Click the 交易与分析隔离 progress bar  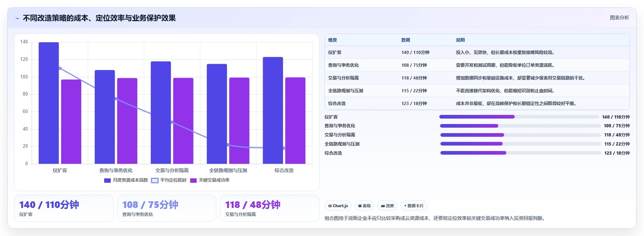(521, 135)
